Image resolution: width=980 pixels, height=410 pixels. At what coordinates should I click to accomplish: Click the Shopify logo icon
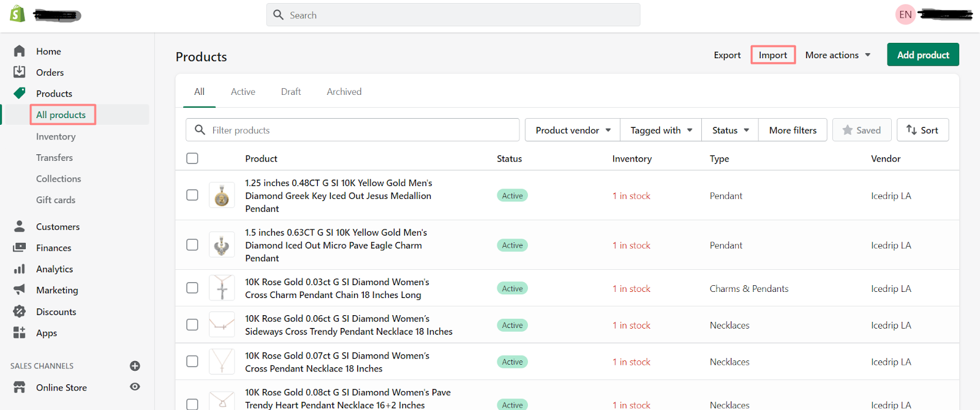coord(18,14)
